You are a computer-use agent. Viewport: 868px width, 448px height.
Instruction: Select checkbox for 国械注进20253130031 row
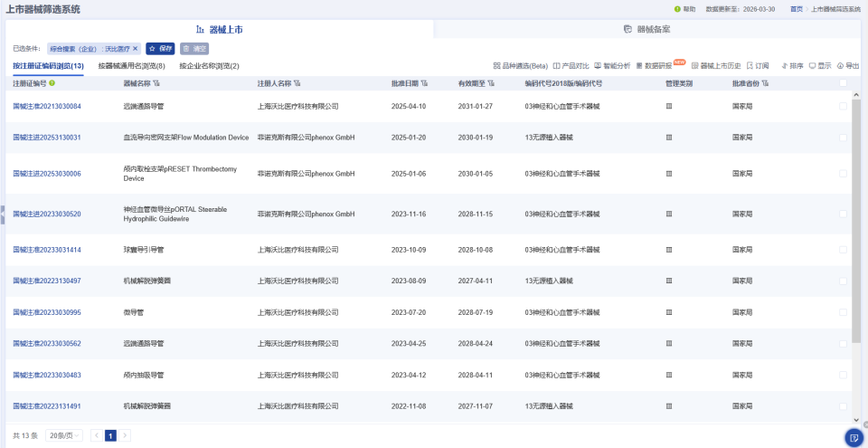click(844, 138)
